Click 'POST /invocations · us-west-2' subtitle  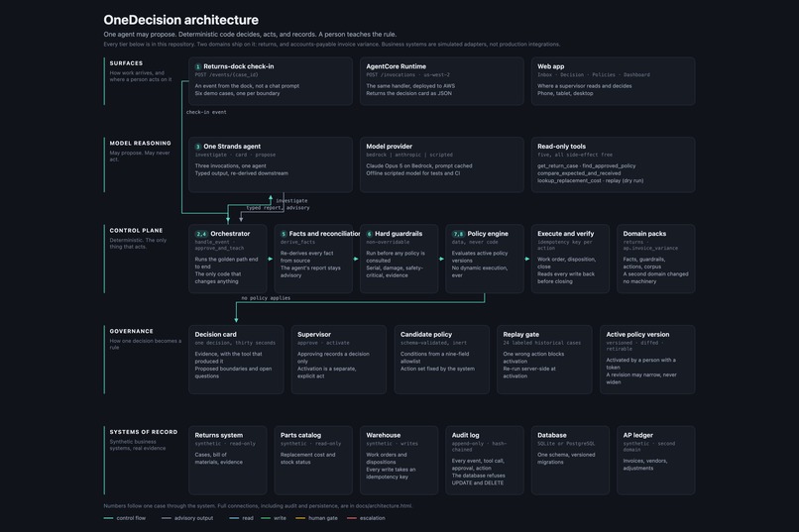click(407, 75)
